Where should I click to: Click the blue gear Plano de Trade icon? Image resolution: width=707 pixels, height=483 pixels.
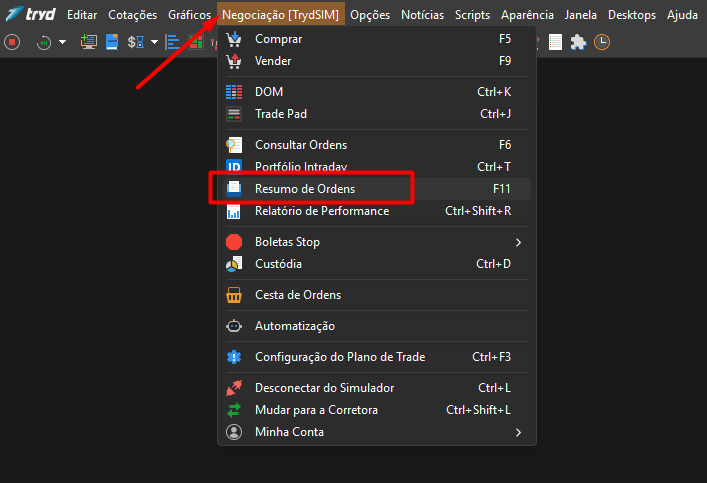click(x=234, y=357)
